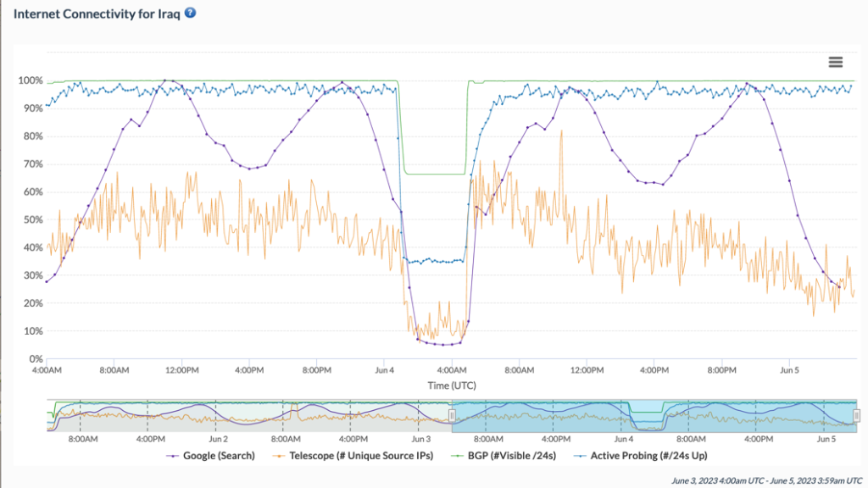The height and width of the screenshot is (488, 868).
Task: Grab the left navigator range handle
Action: pyautogui.click(x=452, y=415)
